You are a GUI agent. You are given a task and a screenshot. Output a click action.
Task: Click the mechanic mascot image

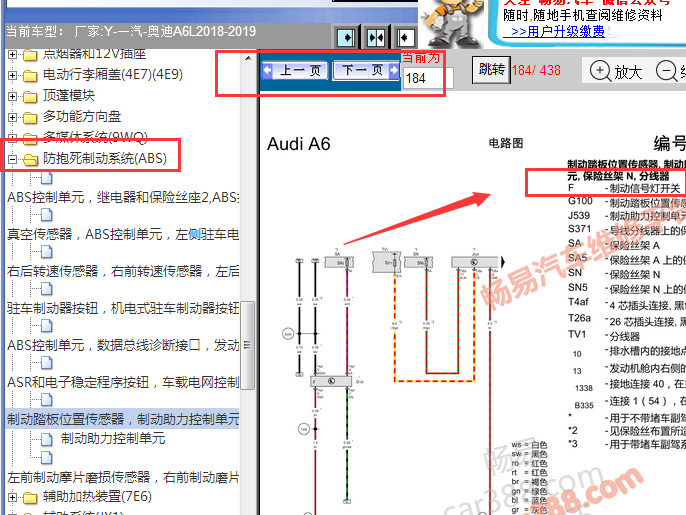[x=452, y=24]
